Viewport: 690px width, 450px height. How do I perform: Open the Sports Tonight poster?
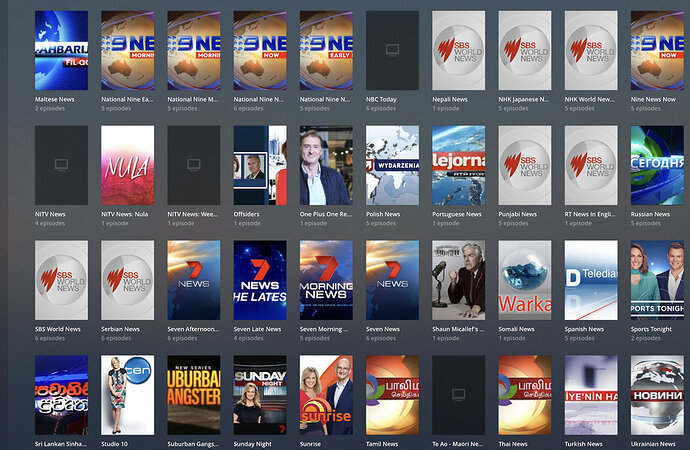pos(657,280)
